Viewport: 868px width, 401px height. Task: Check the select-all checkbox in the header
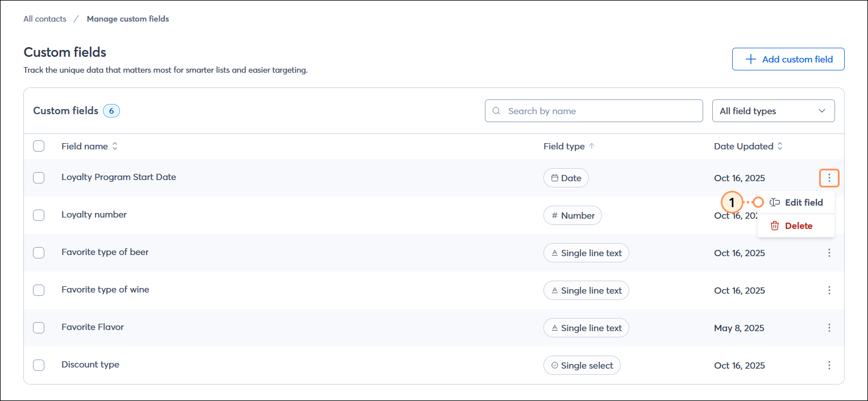39,146
